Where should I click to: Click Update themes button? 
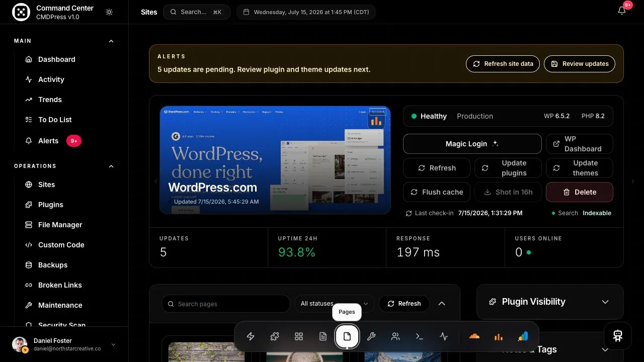point(580,168)
